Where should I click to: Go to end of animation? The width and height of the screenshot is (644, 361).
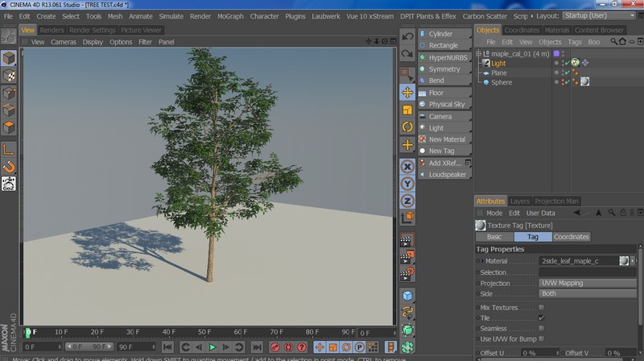pyautogui.click(x=257, y=347)
